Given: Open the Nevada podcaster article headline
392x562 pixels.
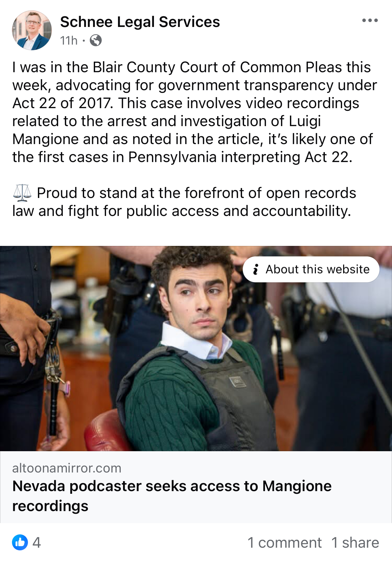Looking at the screenshot, I should point(172,496).
